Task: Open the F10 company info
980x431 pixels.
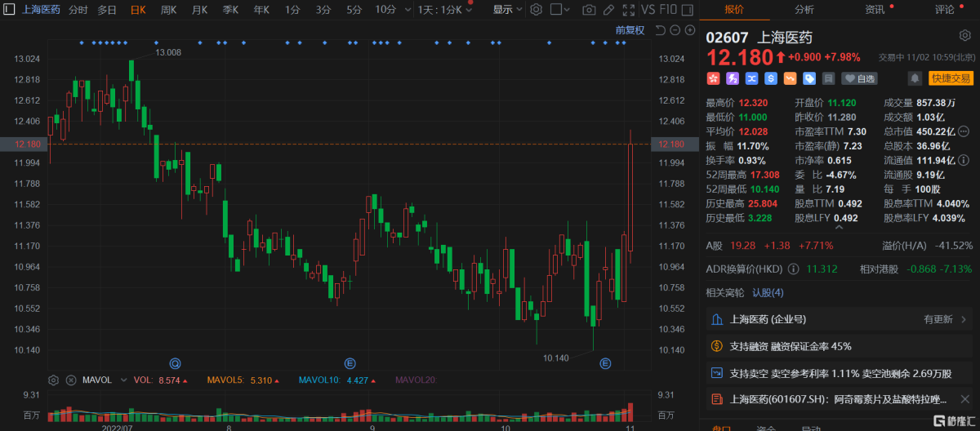Action: [668, 10]
